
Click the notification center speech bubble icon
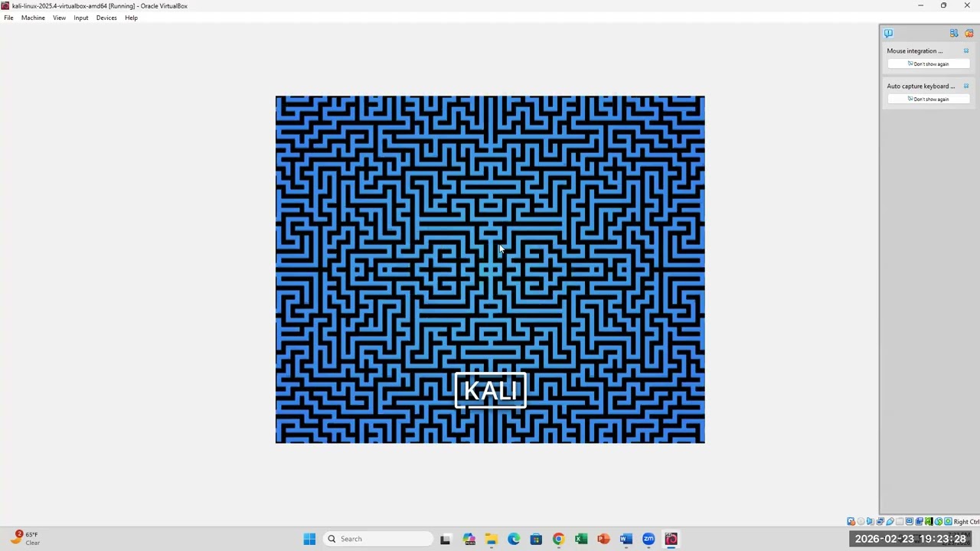tap(888, 33)
